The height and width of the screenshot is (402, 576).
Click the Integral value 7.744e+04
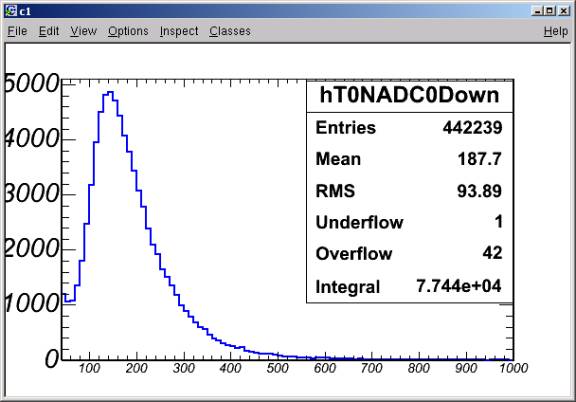click(459, 286)
